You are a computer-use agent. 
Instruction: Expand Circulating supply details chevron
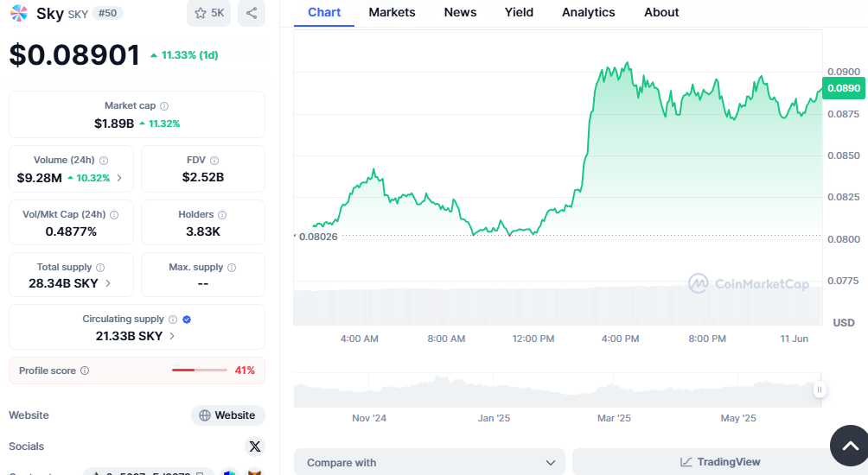[172, 336]
